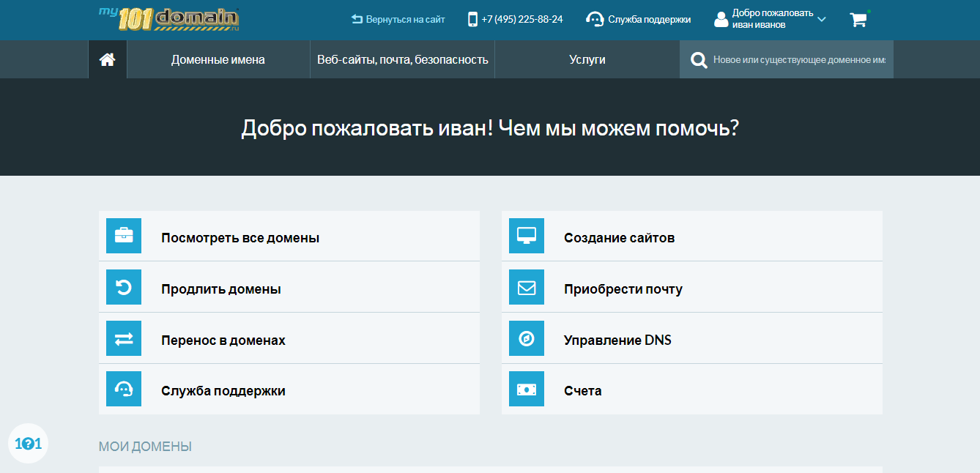Select Продлить домены option
Screen dimensions: 980x473
pyautogui.click(x=221, y=289)
